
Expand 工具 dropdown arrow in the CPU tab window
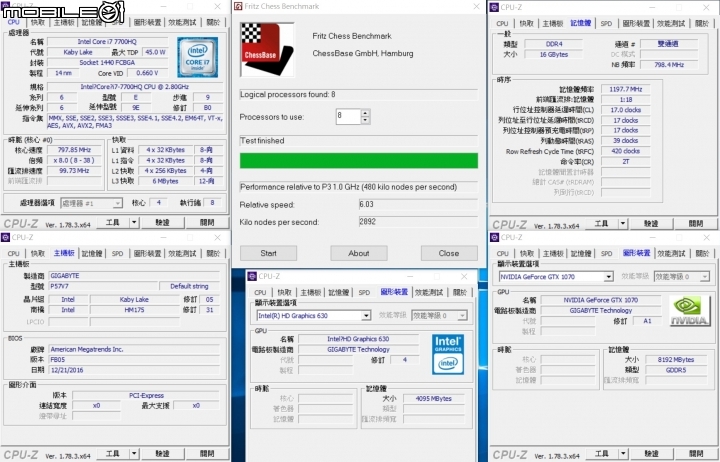pos(134,222)
